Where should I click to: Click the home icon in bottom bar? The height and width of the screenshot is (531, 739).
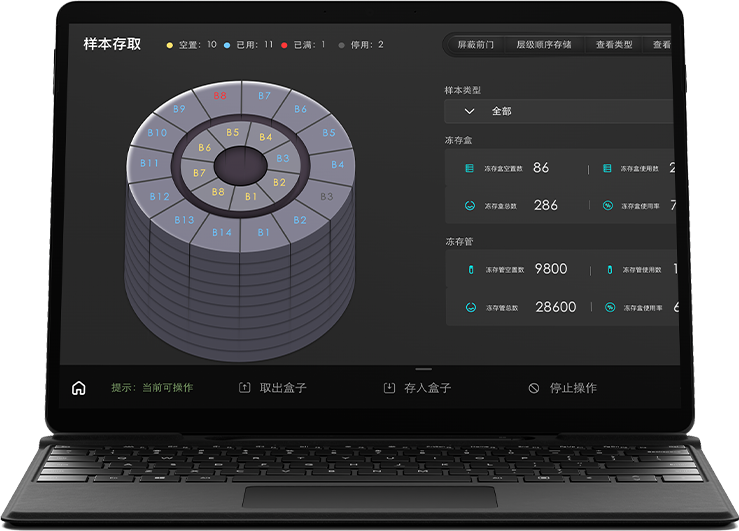79,388
